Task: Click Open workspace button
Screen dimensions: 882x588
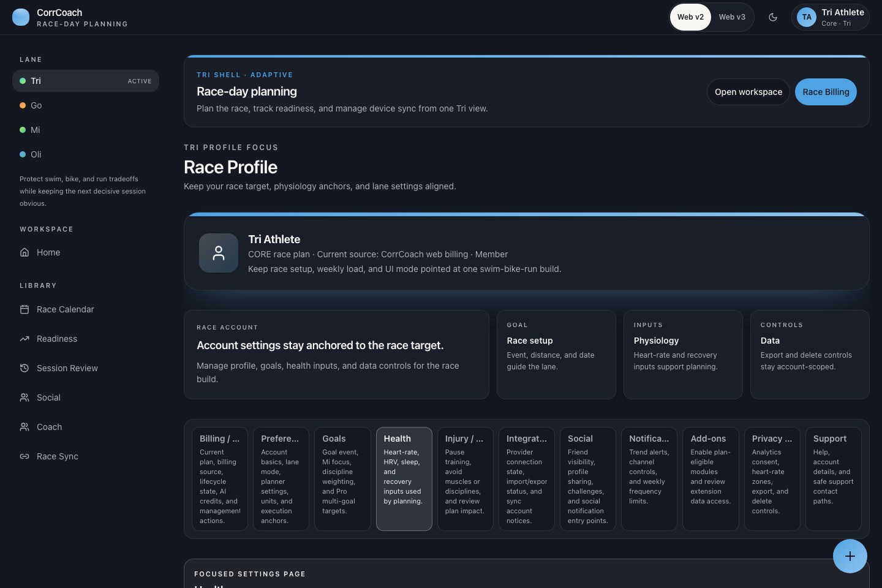Action: (748, 92)
